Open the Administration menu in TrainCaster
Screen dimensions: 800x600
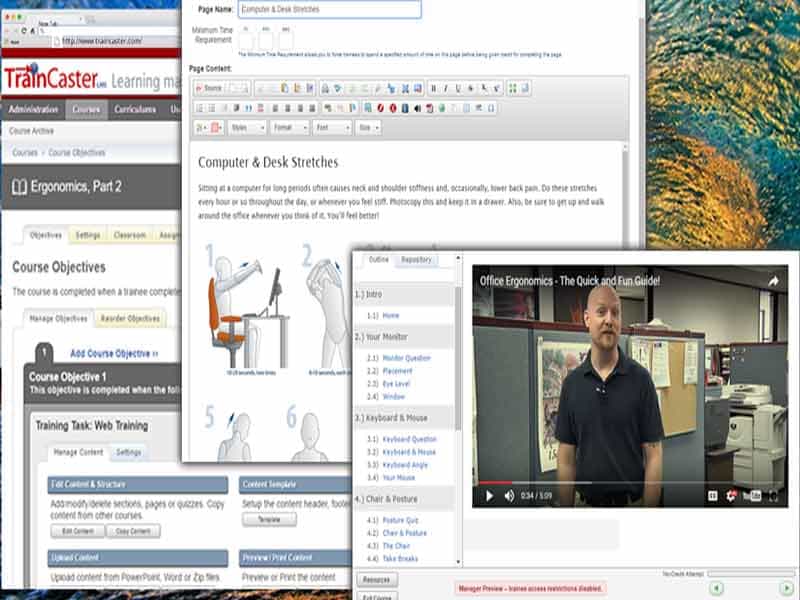pos(33,109)
